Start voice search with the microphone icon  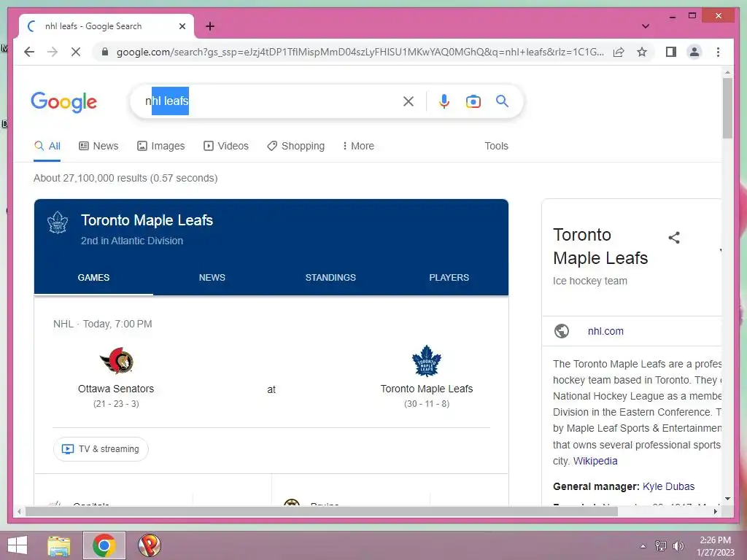tap(444, 101)
